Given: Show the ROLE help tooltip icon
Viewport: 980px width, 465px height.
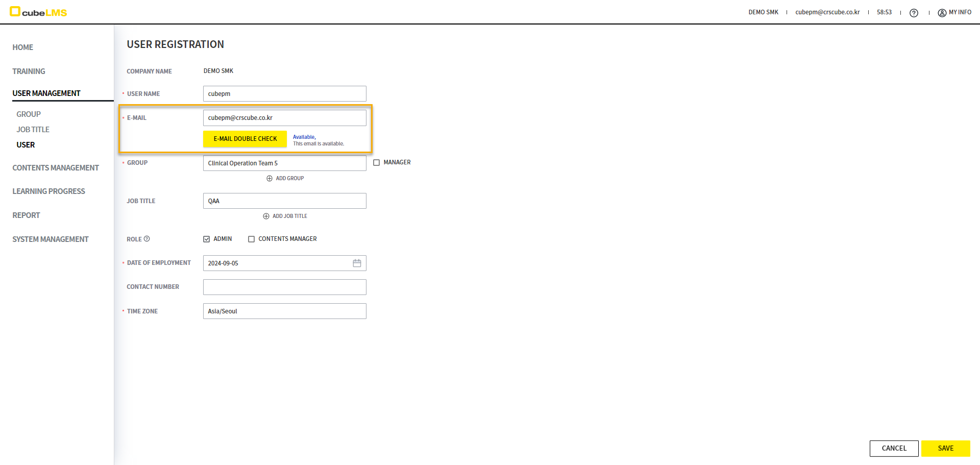Looking at the screenshot, I should tap(147, 239).
